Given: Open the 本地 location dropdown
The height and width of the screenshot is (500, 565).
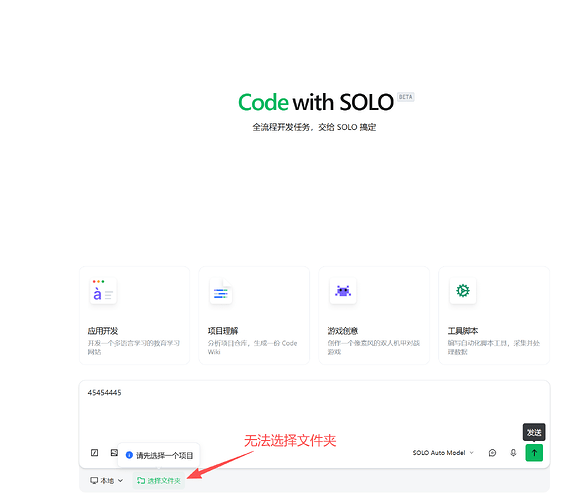Looking at the screenshot, I should pos(106,481).
